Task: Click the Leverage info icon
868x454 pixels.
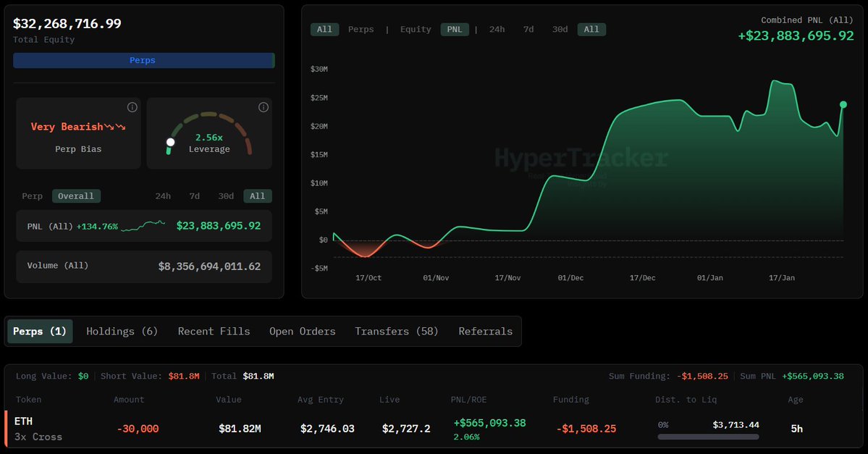Action: [x=264, y=107]
